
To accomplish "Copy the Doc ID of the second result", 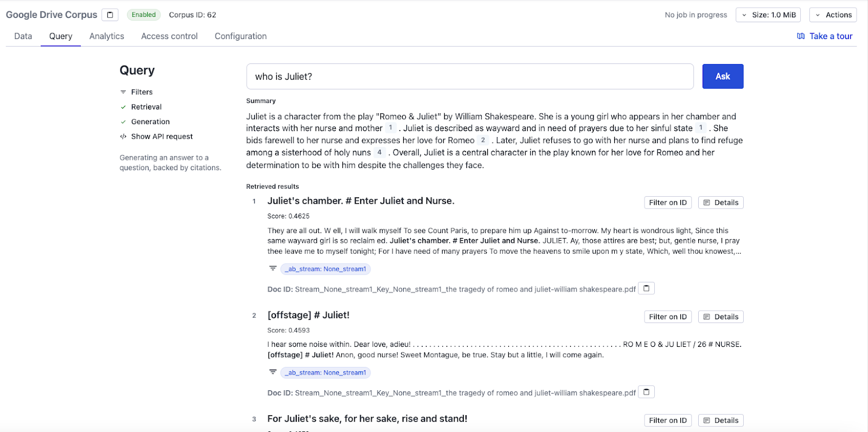I will (646, 391).
